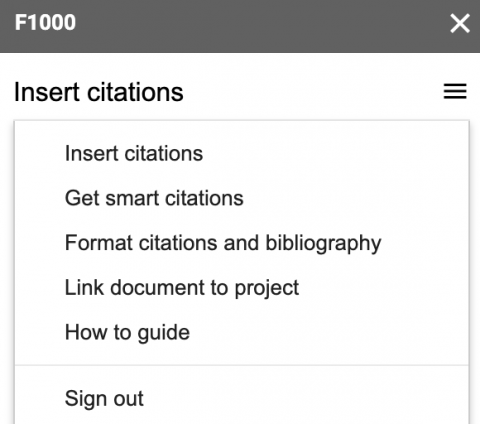Close the F1000 sidebar panel
The width and height of the screenshot is (480, 424).
pyautogui.click(x=460, y=23)
